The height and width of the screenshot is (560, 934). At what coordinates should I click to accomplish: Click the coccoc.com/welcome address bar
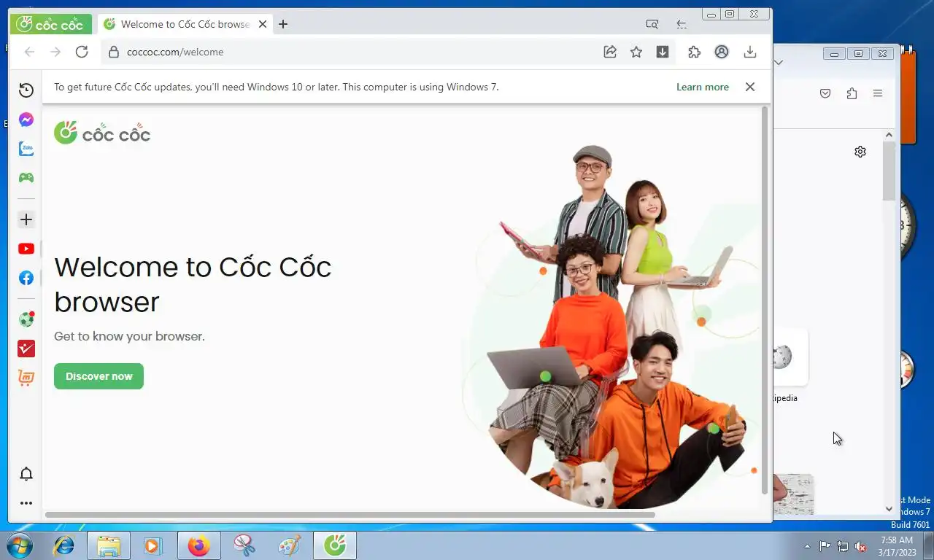pos(350,52)
